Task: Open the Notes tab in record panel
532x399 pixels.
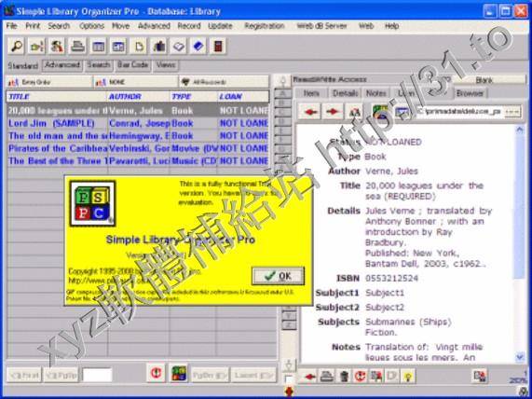Action: pyautogui.click(x=375, y=93)
